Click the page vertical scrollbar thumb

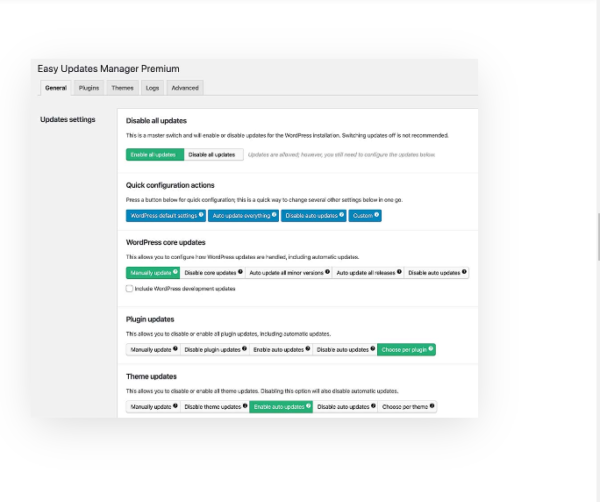[x=598, y=237]
